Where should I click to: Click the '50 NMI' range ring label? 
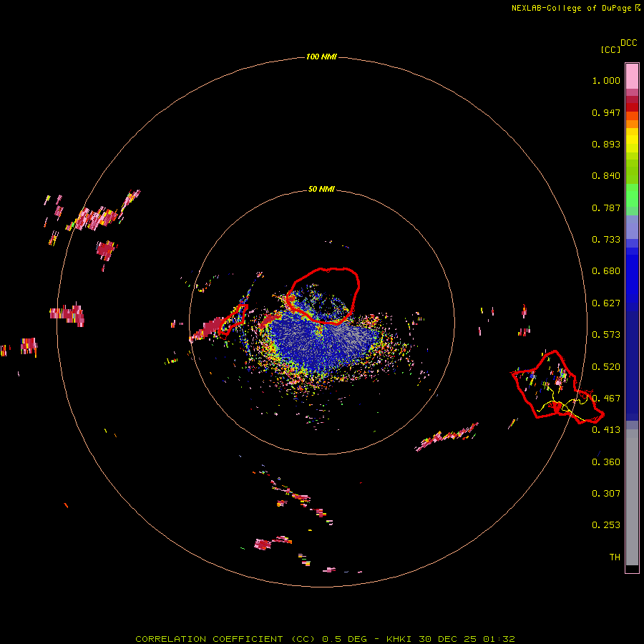tap(321, 190)
